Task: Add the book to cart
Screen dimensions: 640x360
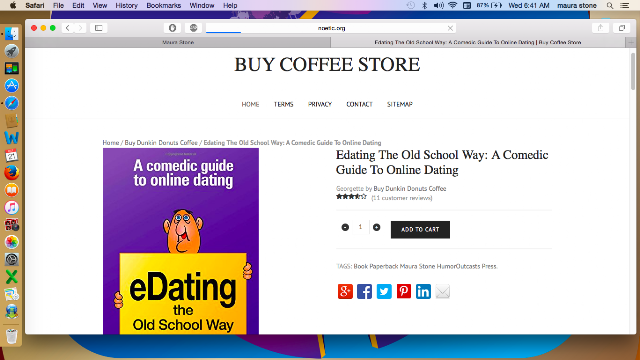Action: coord(420,229)
